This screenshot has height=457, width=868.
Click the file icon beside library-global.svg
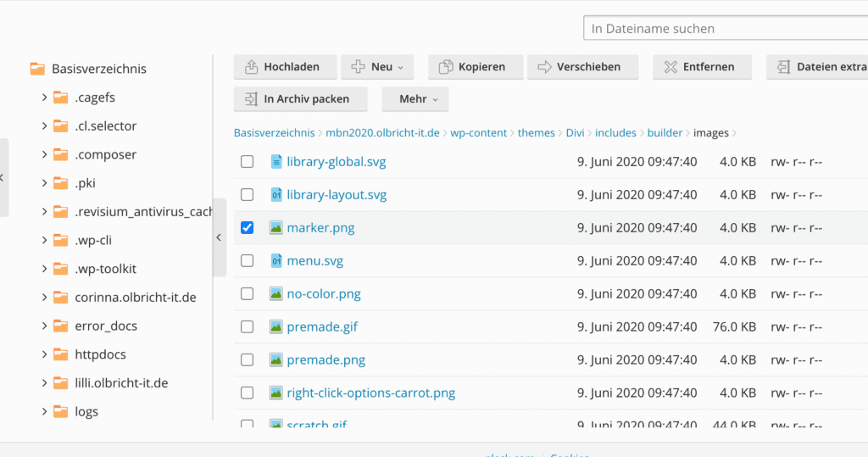(x=275, y=161)
